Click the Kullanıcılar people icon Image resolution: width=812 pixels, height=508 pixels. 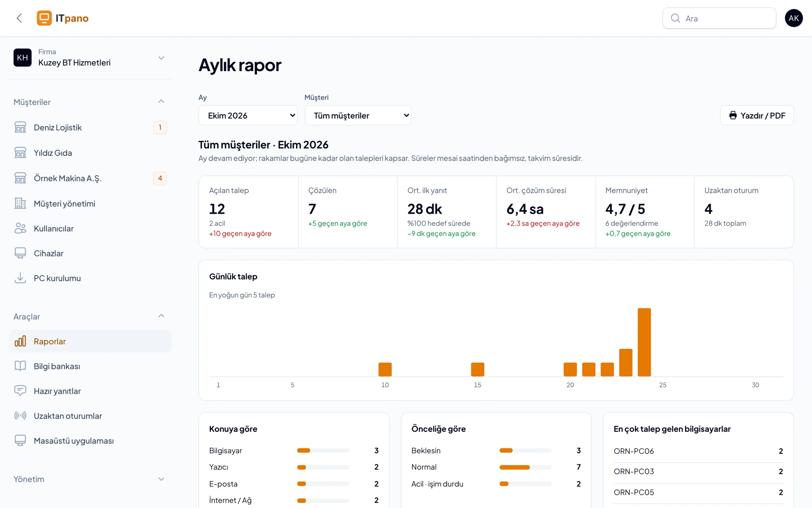pyautogui.click(x=20, y=229)
